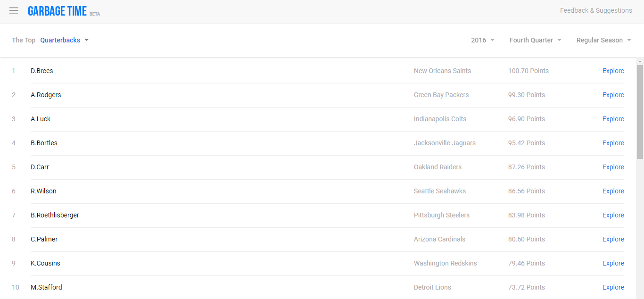Explore D.Brees stats
This screenshot has width=644, height=299.
[613, 71]
